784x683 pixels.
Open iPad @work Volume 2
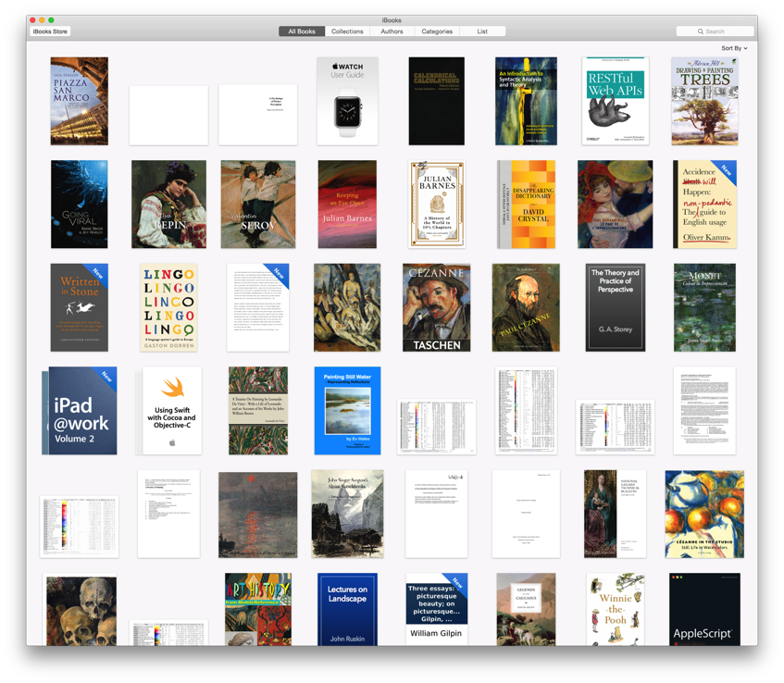point(79,410)
